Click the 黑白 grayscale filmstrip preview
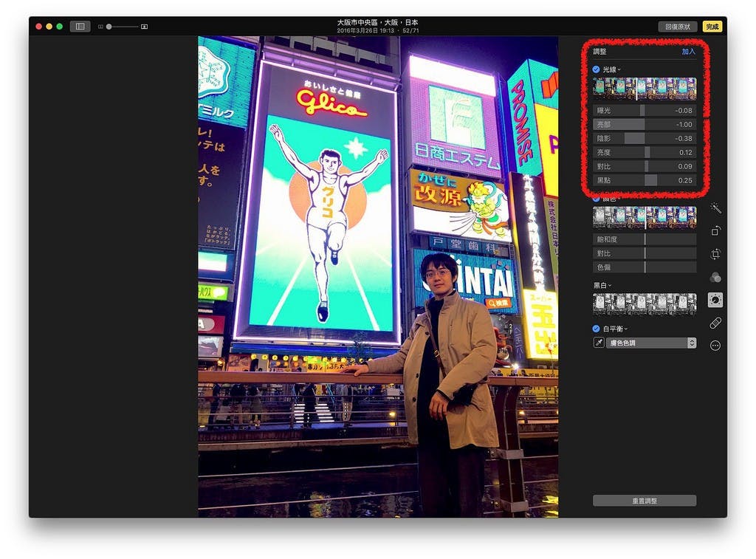756x559 pixels. pos(645,304)
